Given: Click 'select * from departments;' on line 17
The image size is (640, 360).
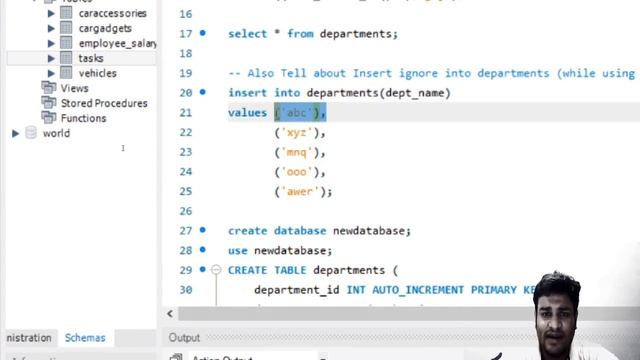Looking at the screenshot, I should (x=313, y=34).
